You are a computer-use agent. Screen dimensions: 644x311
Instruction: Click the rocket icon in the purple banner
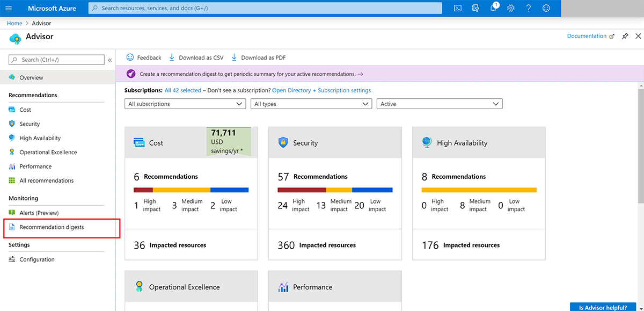pos(130,74)
